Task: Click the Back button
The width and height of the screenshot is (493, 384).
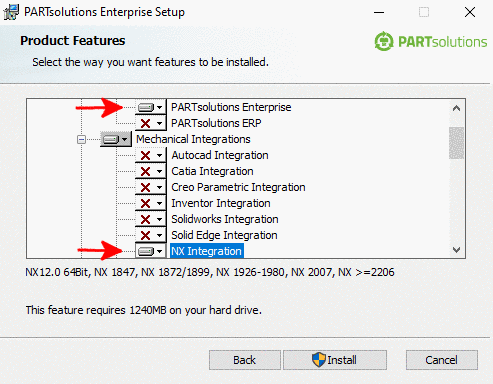Action: (x=245, y=360)
